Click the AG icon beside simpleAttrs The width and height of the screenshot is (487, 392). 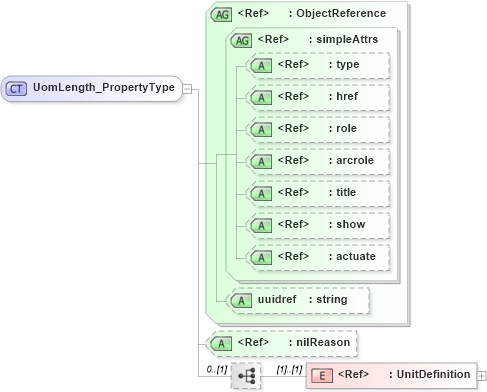click(242, 40)
